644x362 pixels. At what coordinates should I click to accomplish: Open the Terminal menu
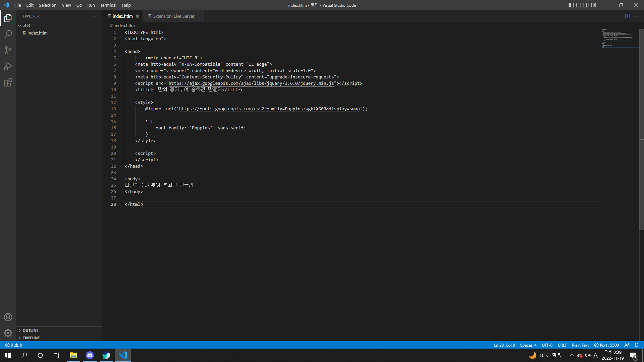click(108, 5)
